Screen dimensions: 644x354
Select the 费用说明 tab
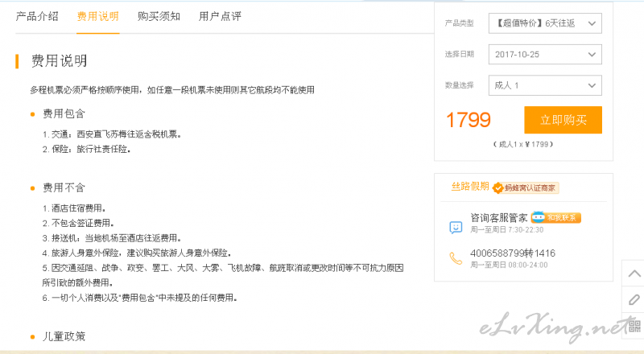97,16
